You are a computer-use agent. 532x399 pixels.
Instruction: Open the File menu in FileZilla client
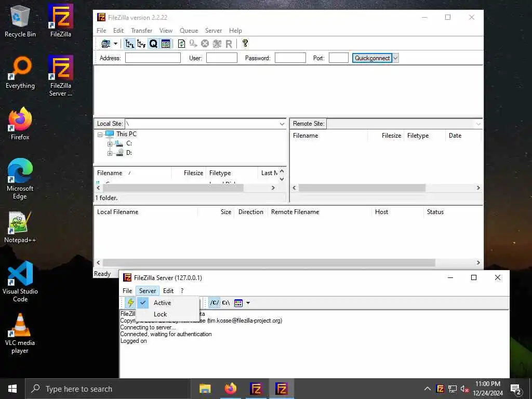[x=101, y=31]
